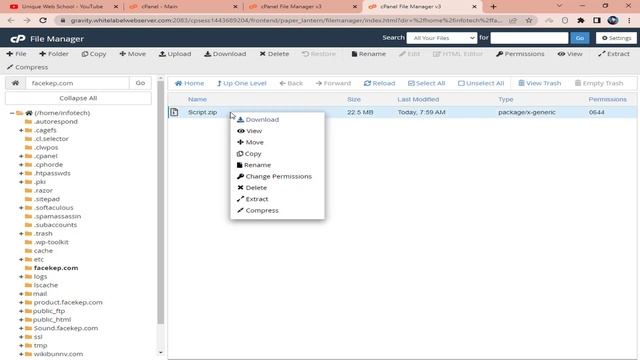The image size is (640, 360).
Task: Click Collapse All in the folder tree
Action: (78, 98)
